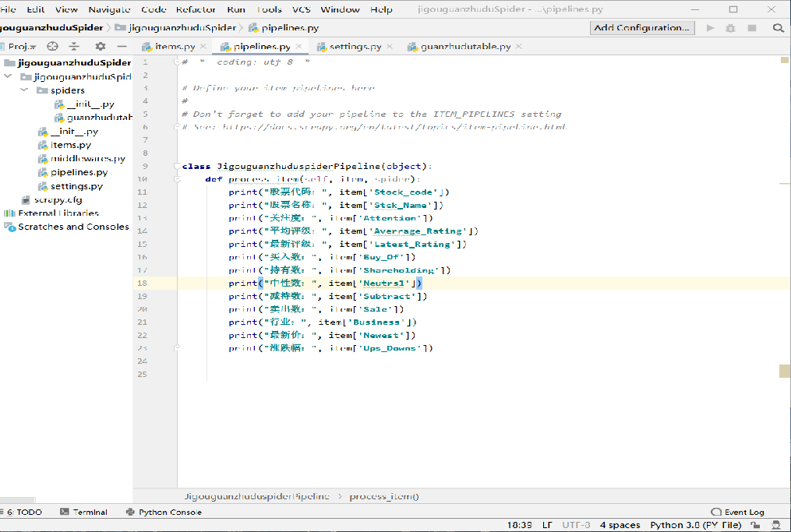Click the Search Everywhere magnifier icon
This screenshot has width=791, height=532.
pos(779,28)
